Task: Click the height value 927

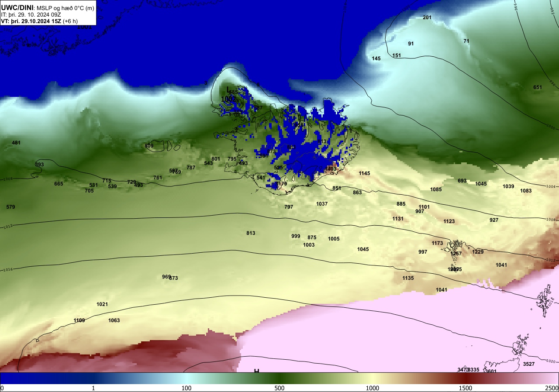Action: point(494,220)
